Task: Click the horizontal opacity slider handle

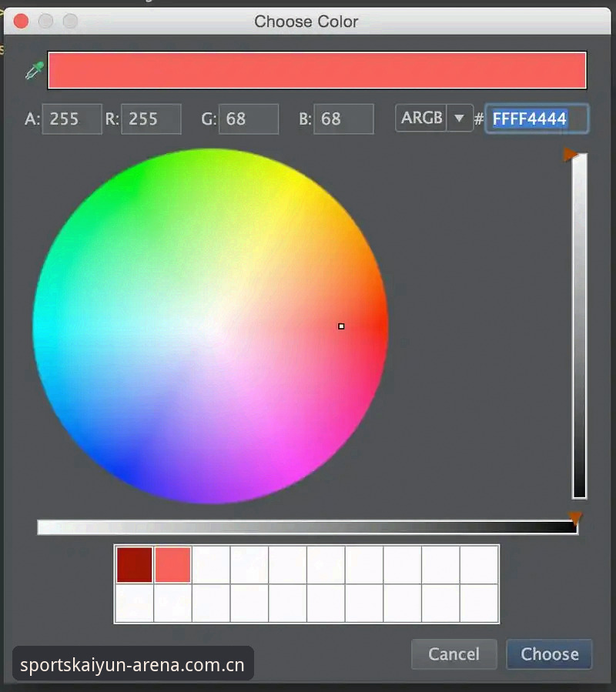Action: click(x=575, y=518)
